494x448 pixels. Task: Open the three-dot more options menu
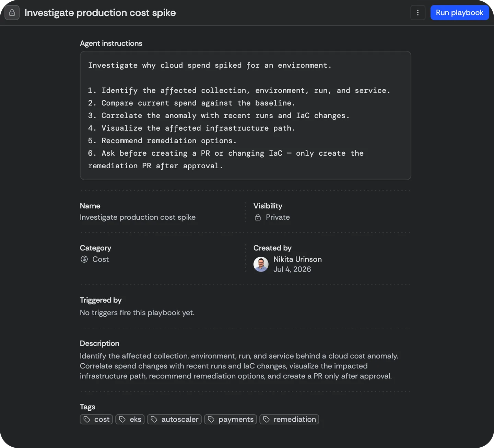(418, 13)
